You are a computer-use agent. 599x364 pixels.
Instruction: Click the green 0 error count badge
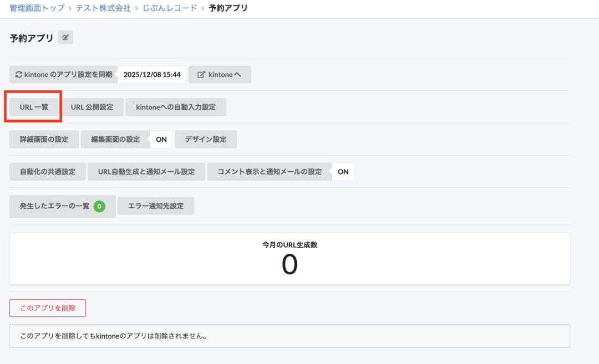[x=99, y=206]
